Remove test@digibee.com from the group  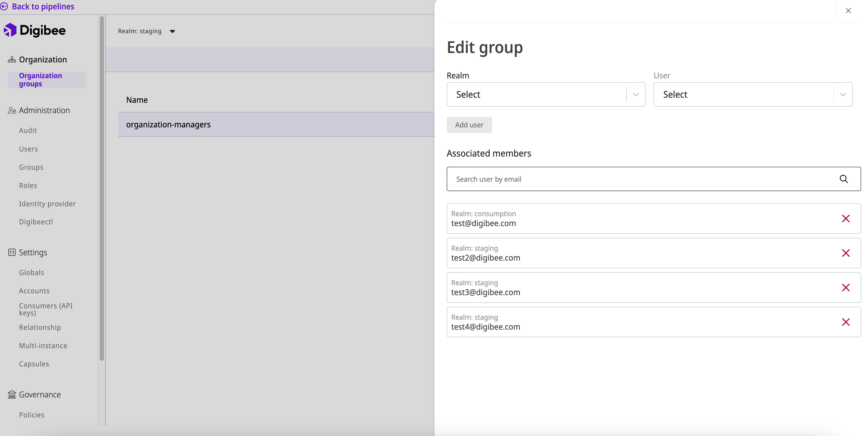pos(845,219)
